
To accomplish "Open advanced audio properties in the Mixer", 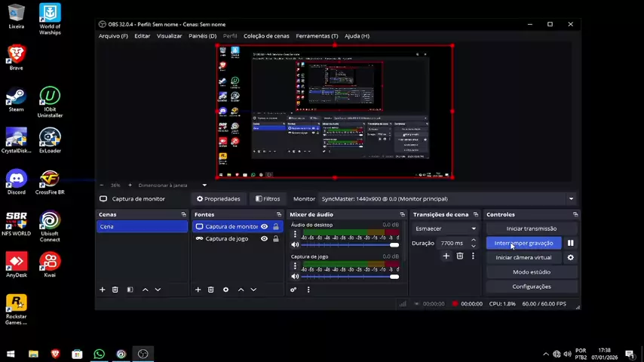I will 293,290.
